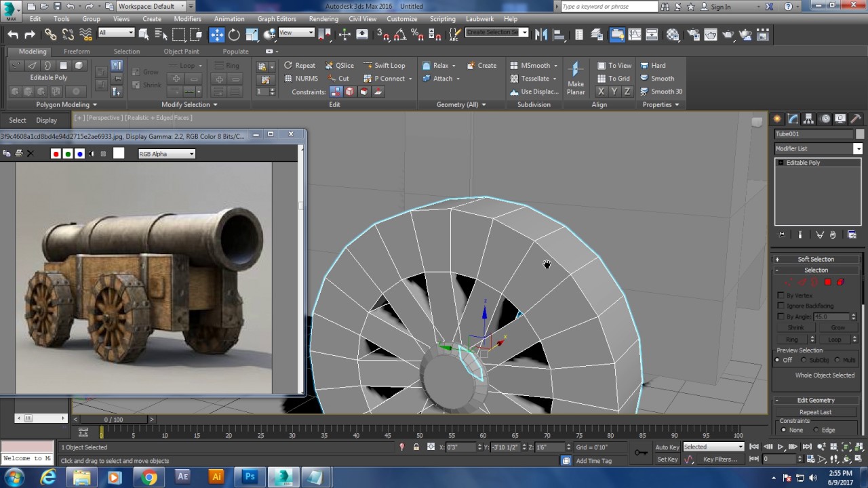Click the Render Setup teapot icon
Viewport: 868px width, 488px height.
click(x=694, y=35)
